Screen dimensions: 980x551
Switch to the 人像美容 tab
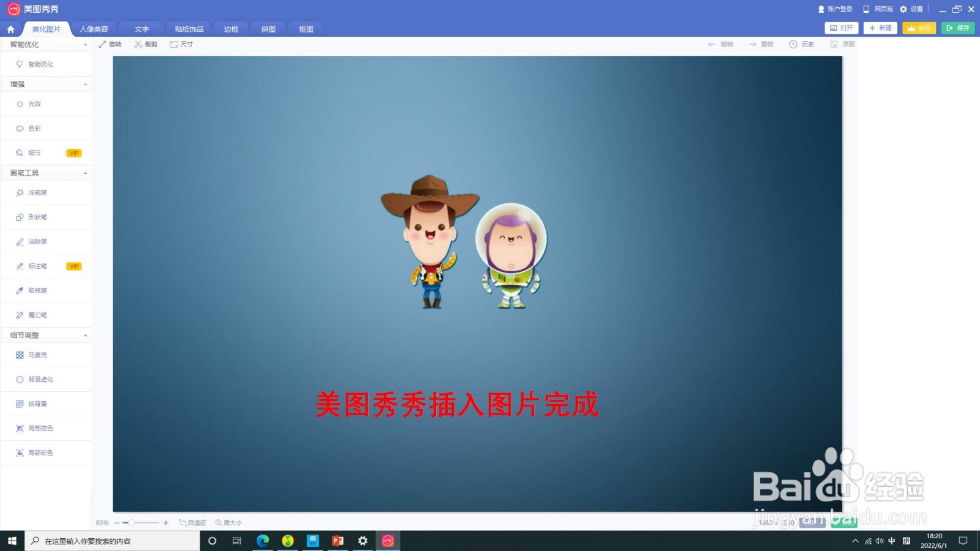pyautogui.click(x=94, y=29)
